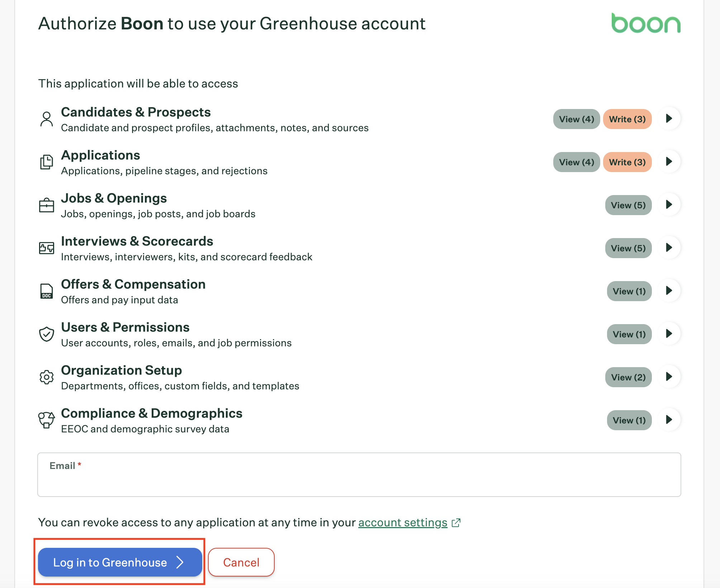Click View (5) badge for Jobs & Openings

click(628, 205)
